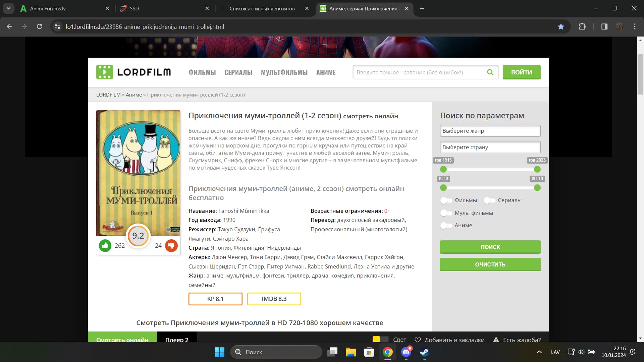Click the green thumbs-up like icon
This screenshot has width=644, height=362.
tap(105, 246)
